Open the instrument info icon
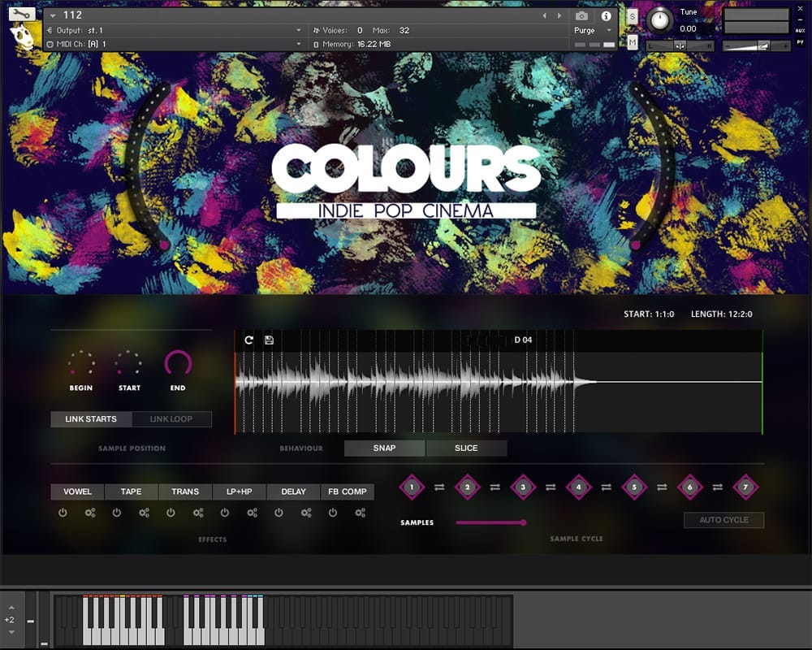This screenshot has width=812, height=650. tap(606, 15)
